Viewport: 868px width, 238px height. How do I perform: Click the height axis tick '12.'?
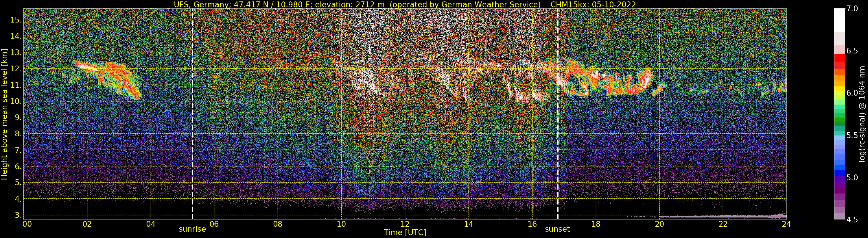16,69
